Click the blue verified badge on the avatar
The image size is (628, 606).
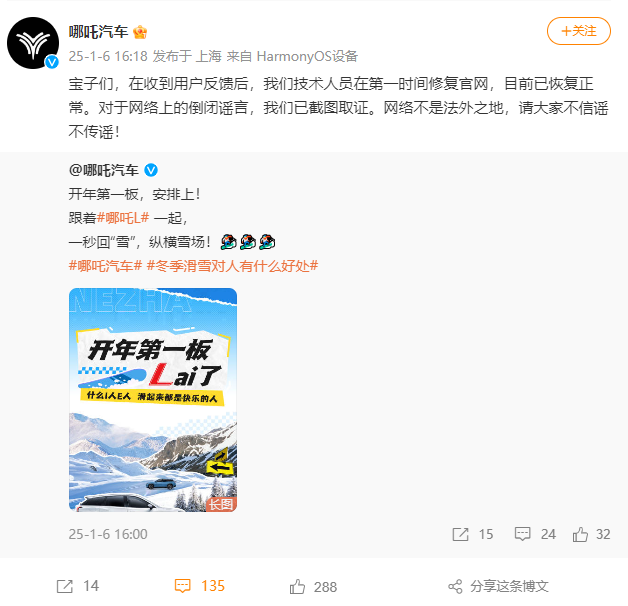52,62
